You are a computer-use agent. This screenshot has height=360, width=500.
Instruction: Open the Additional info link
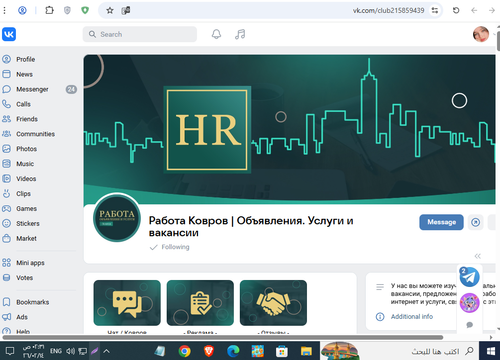(412, 316)
